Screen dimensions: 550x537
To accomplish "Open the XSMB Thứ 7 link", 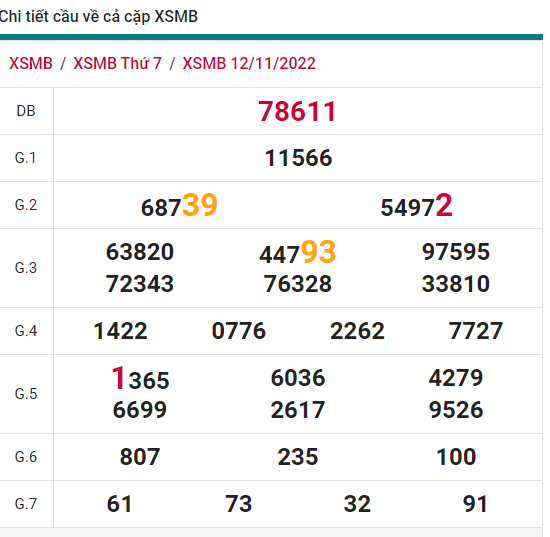I will tap(118, 63).
